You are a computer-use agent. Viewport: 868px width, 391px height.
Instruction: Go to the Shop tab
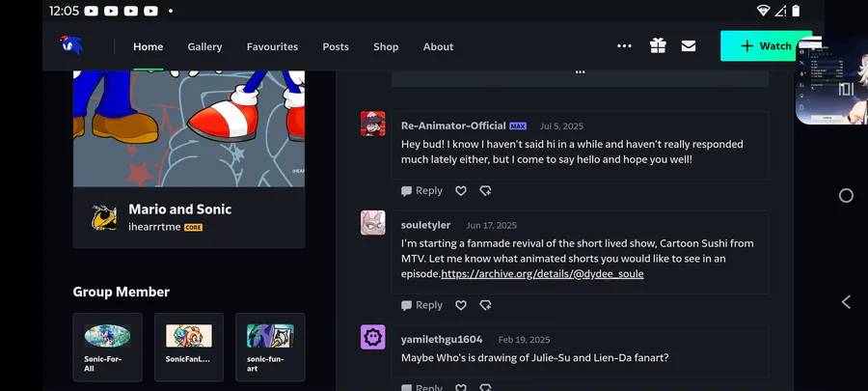(x=386, y=46)
